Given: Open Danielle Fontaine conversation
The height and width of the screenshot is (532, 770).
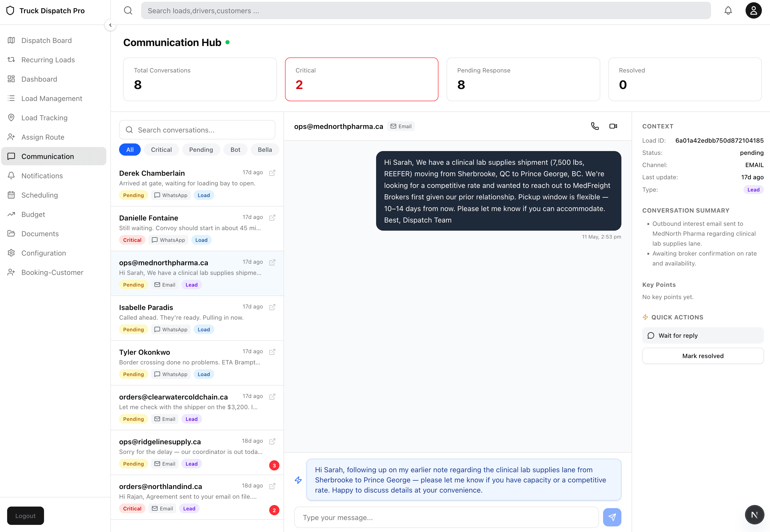Looking at the screenshot, I should coord(197,229).
